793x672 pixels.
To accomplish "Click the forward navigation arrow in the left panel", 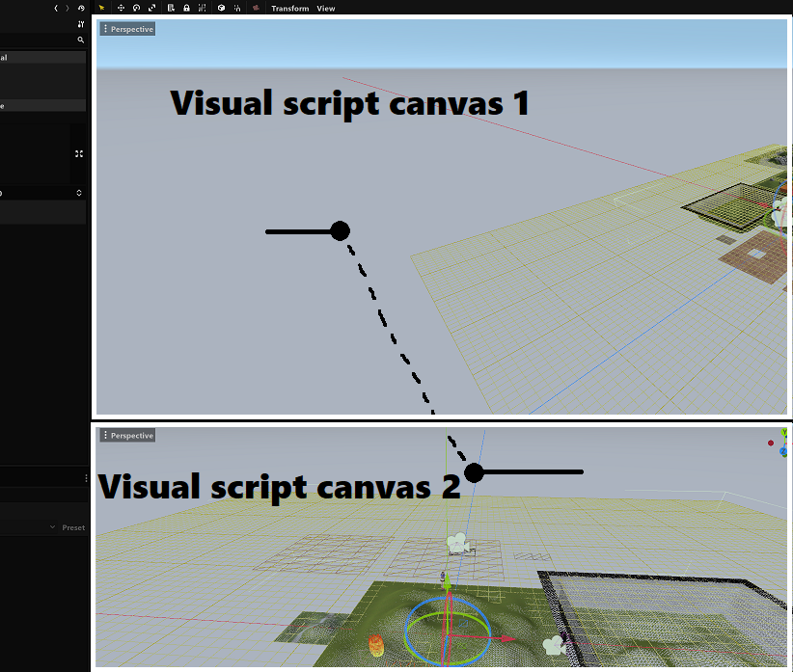I will click(x=68, y=8).
